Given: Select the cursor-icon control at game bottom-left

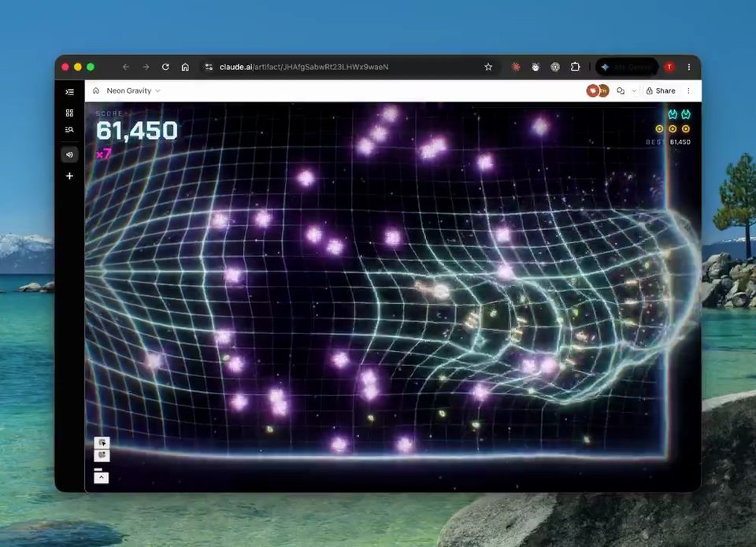Looking at the screenshot, I should tap(102, 442).
